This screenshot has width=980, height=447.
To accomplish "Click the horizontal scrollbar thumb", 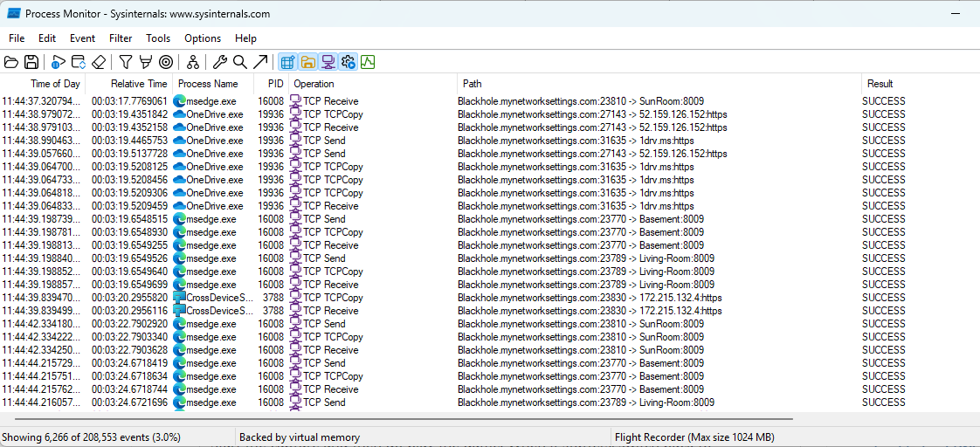I will click(x=404, y=419).
